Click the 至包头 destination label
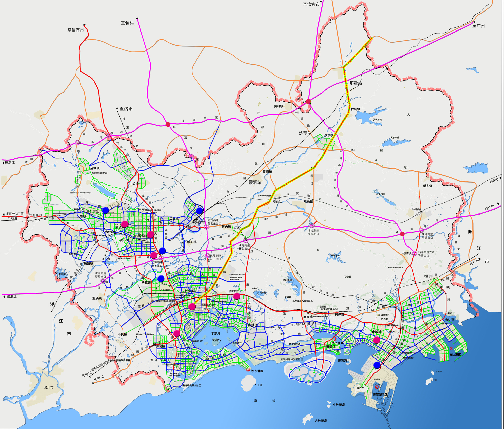The width and height of the screenshot is (504, 429). coord(127,23)
